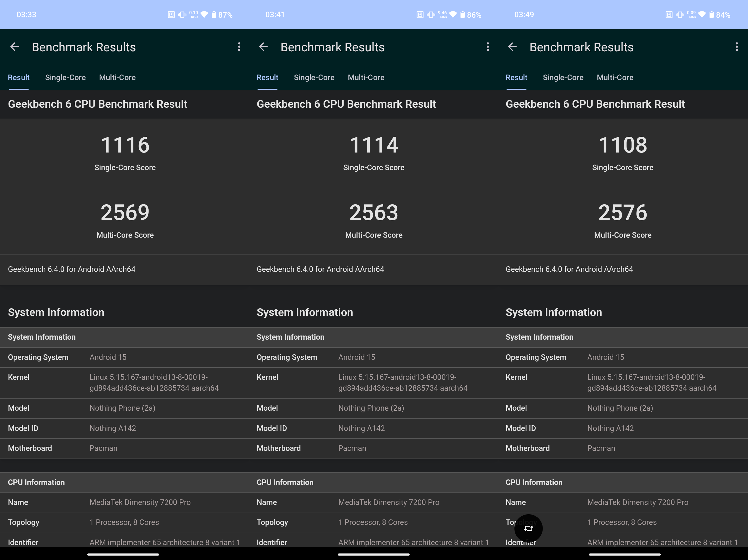The width and height of the screenshot is (748, 560).
Task: Open three-dot overflow menu in first panel
Action: 239,47
